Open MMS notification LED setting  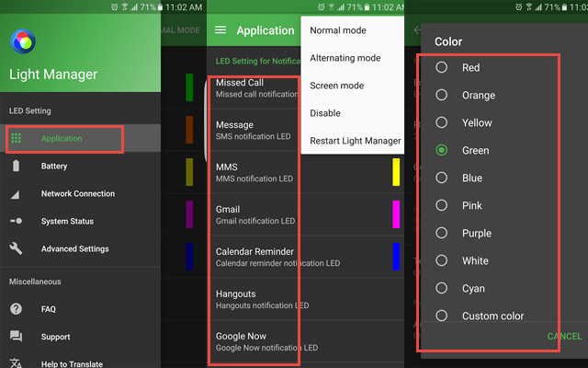(x=305, y=172)
